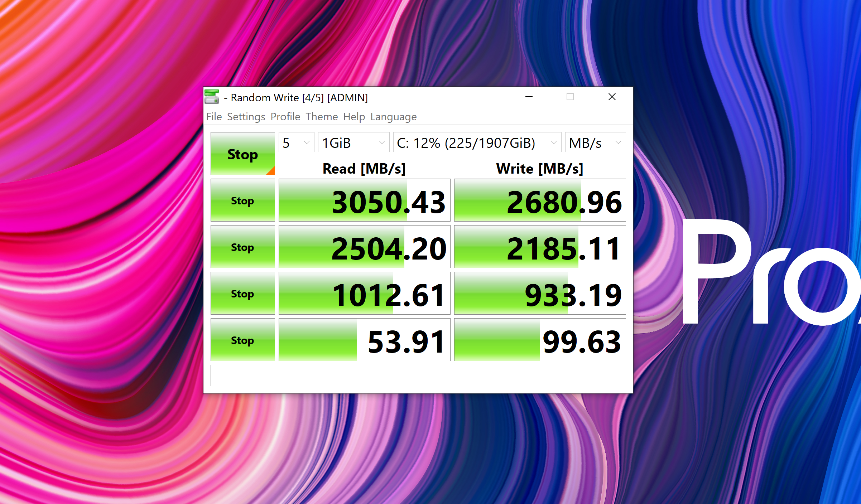861x504 pixels.
Task: Stop the test in the 1012.61 row
Action: (x=242, y=293)
